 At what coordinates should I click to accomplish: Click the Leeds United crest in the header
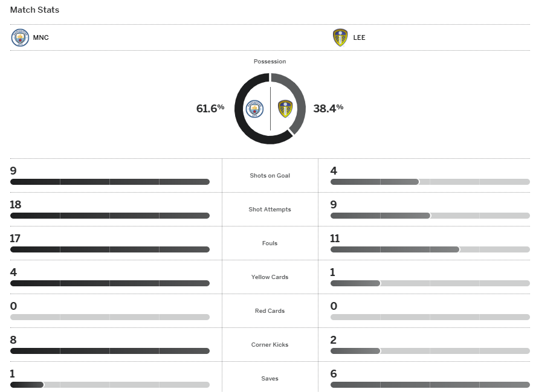coord(340,37)
